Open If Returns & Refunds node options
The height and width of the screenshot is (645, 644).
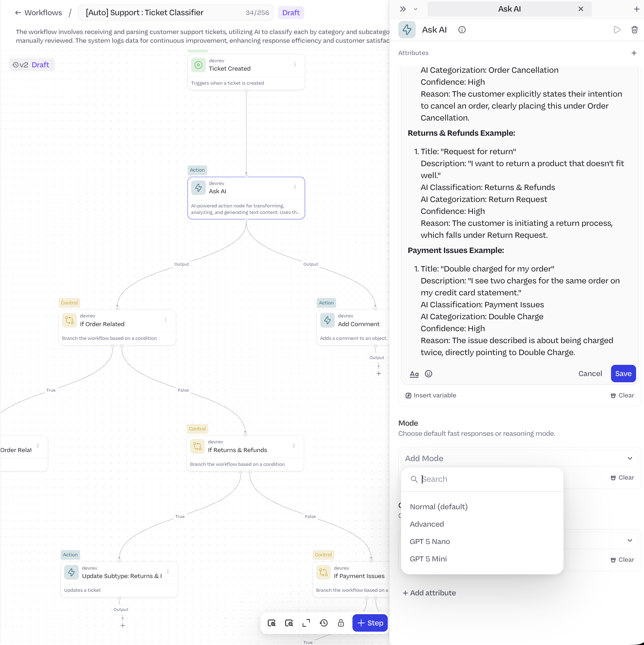click(294, 446)
